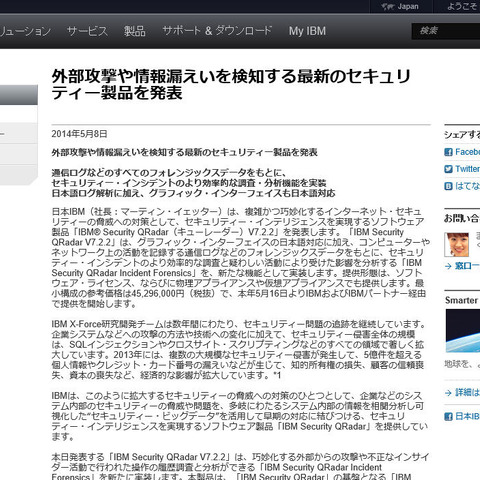Click the Smarter Planet earth banner image

[x=463, y=331]
